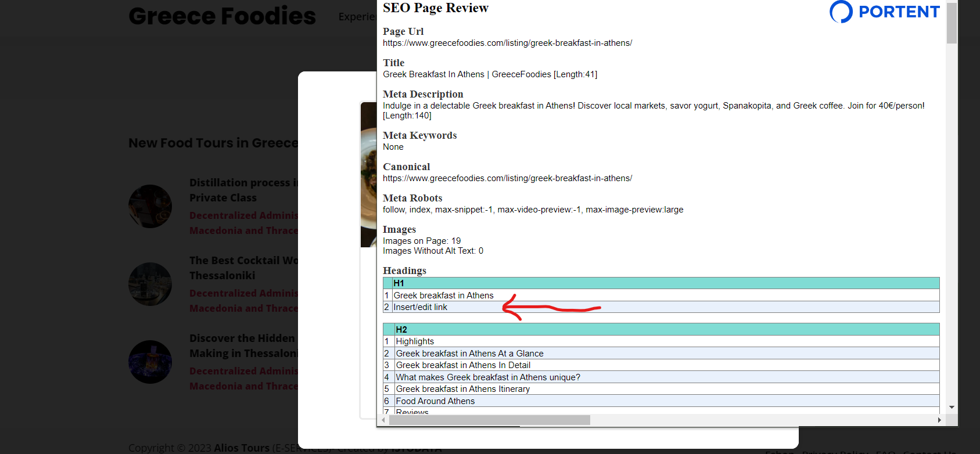The height and width of the screenshot is (454, 980).
Task: Click the Meta Keywords value 'None'
Action: [393, 147]
